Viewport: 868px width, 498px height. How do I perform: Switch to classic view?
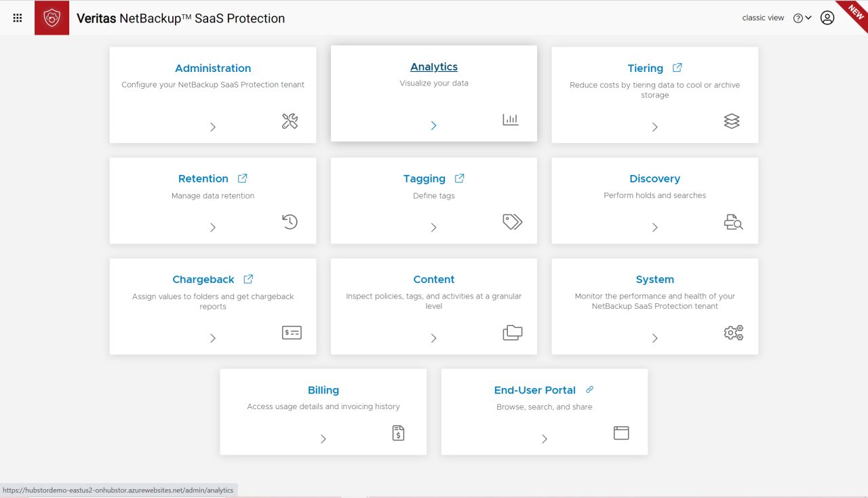tap(763, 18)
